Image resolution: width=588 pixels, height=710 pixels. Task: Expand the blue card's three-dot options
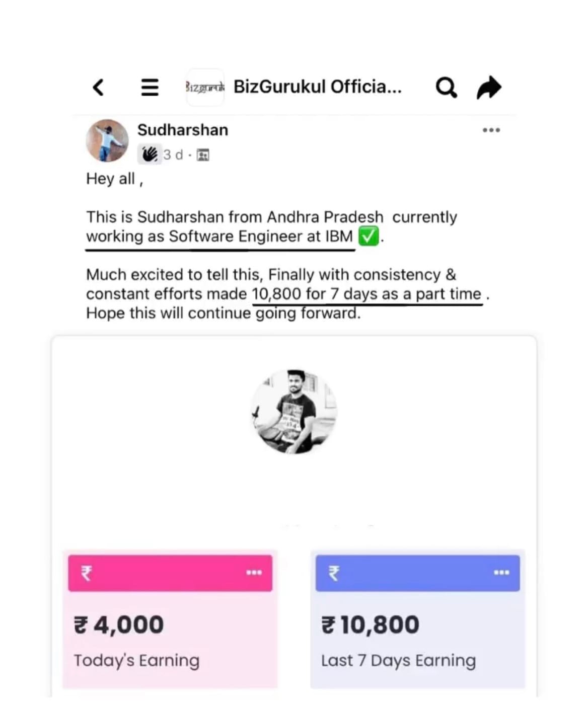(x=501, y=573)
